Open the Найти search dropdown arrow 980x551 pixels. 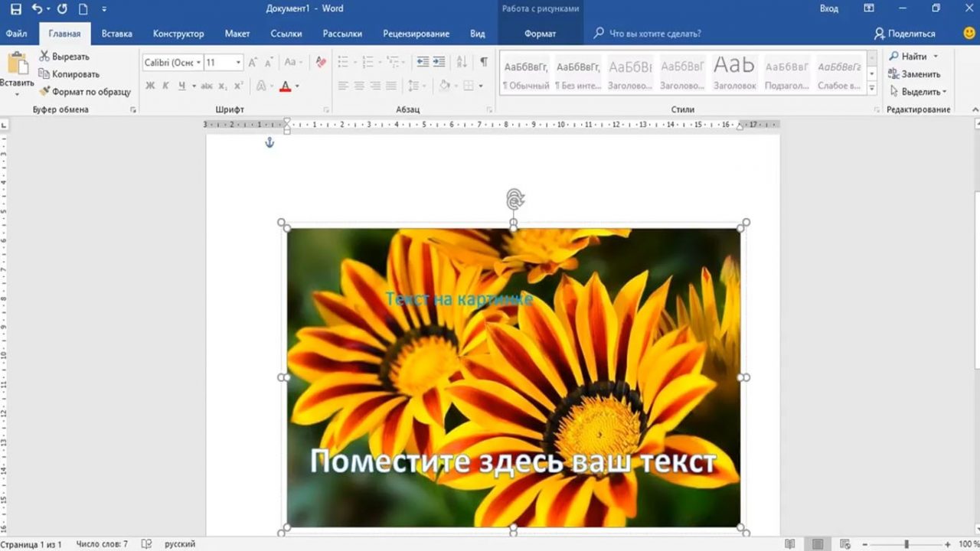[936, 57]
